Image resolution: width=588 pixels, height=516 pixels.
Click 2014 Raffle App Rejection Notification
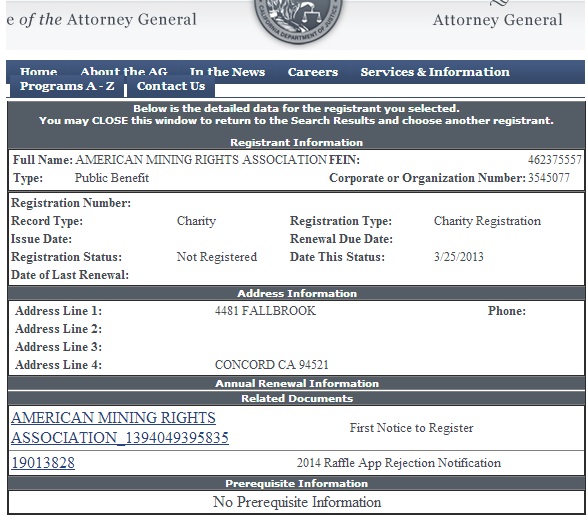click(x=399, y=463)
